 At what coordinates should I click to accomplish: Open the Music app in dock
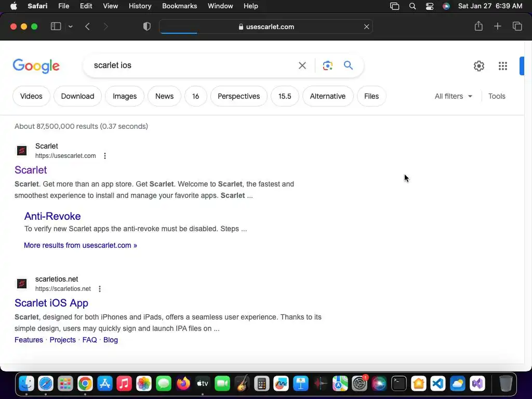click(x=124, y=384)
